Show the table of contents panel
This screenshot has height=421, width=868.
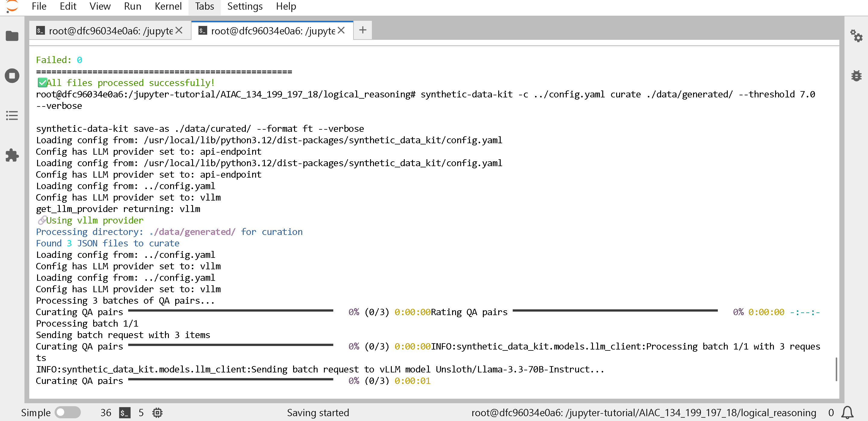(x=12, y=116)
